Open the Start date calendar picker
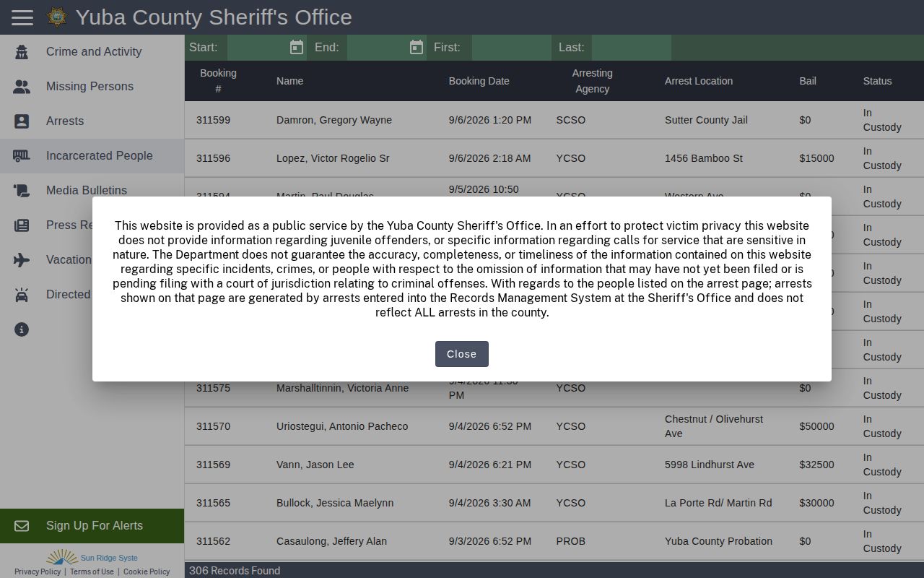The width and height of the screenshot is (924, 578). (297, 48)
